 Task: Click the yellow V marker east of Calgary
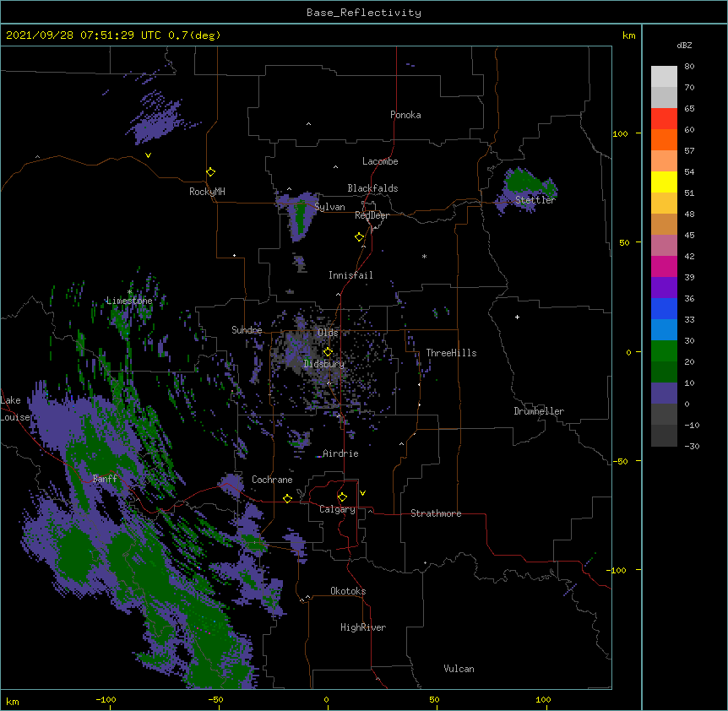pyautogui.click(x=362, y=493)
